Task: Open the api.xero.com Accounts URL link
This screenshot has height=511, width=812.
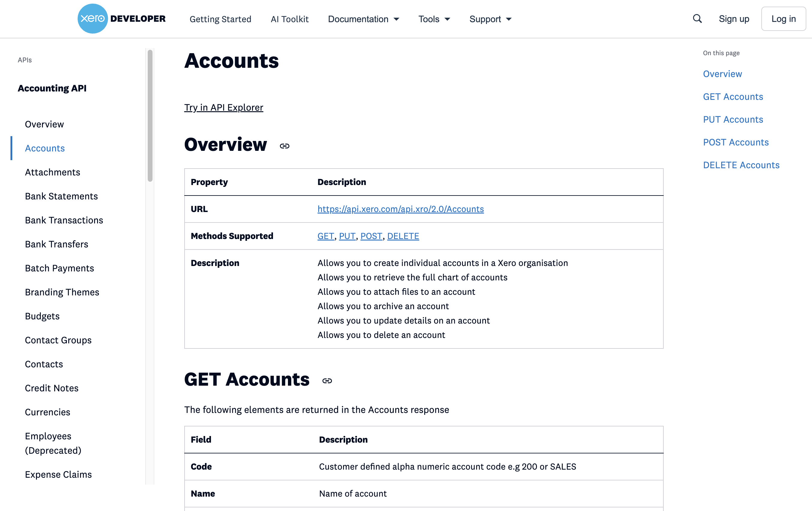Action: pos(401,209)
